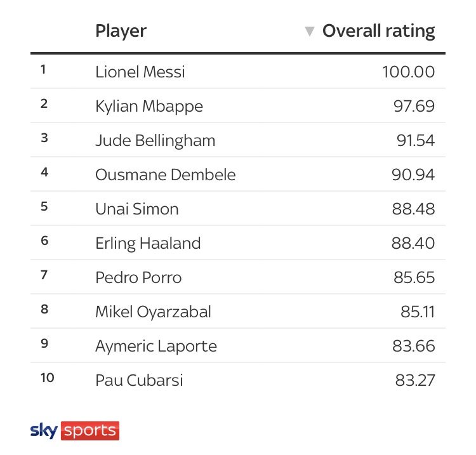Click the Pau Cubarsi name

(139, 380)
